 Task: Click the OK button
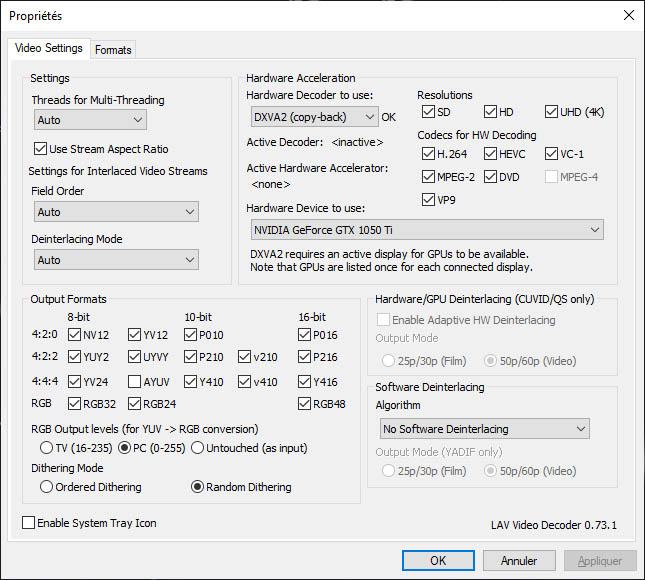pos(438,561)
